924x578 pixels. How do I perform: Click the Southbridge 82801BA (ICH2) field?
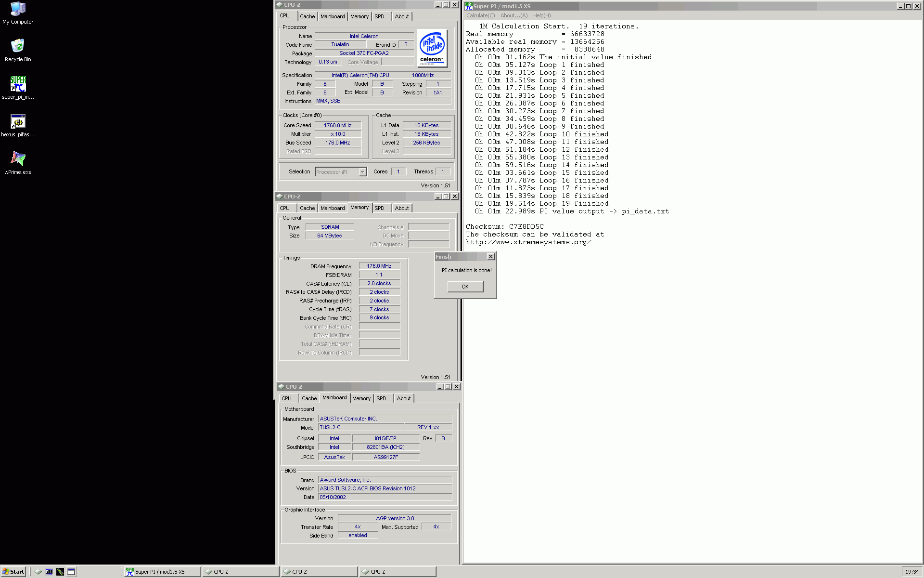tap(385, 447)
